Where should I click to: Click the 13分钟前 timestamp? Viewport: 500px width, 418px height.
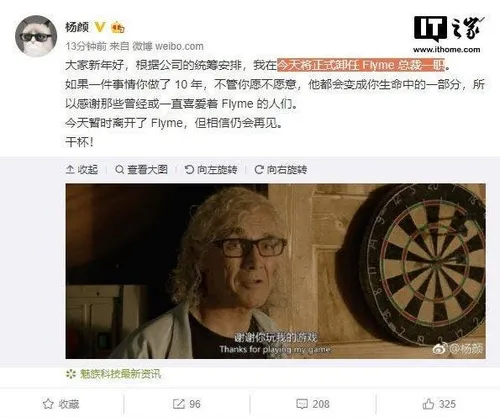coord(86,46)
